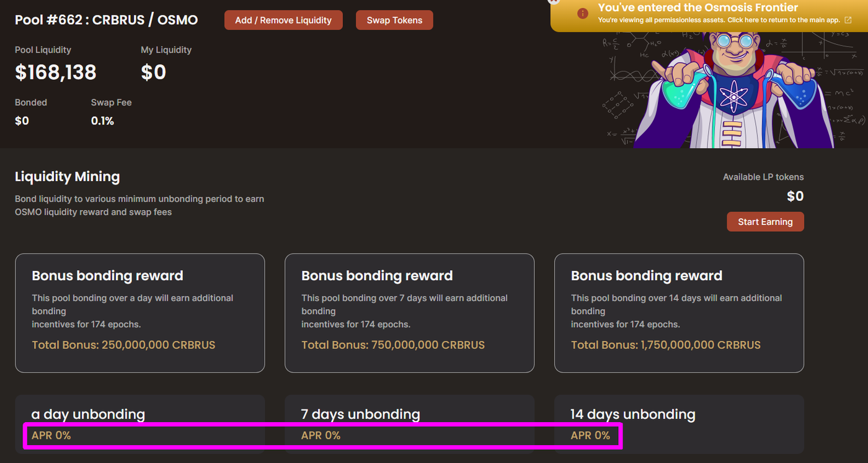The height and width of the screenshot is (463, 868).
Task: Click APR 0% under 14 days unbonding
Action: [590, 436]
